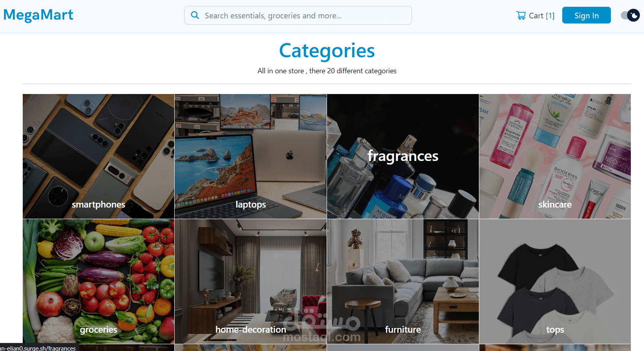Click the Sign In button

586,15
